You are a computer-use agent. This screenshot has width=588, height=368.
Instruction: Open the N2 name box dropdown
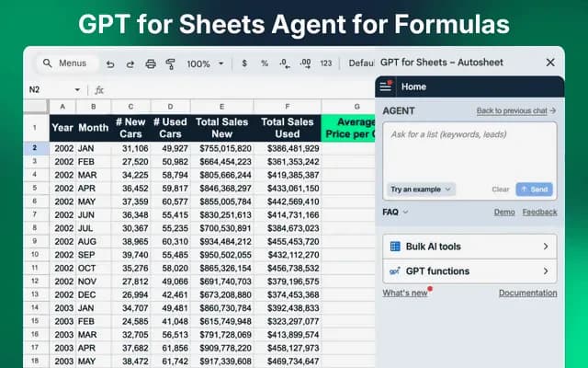tap(77, 90)
